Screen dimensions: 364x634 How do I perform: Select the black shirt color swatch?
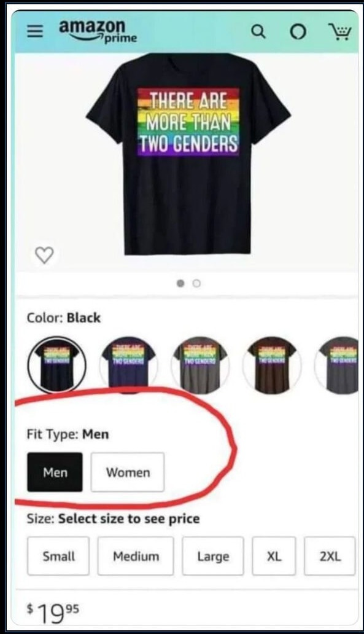tap(56, 365)
